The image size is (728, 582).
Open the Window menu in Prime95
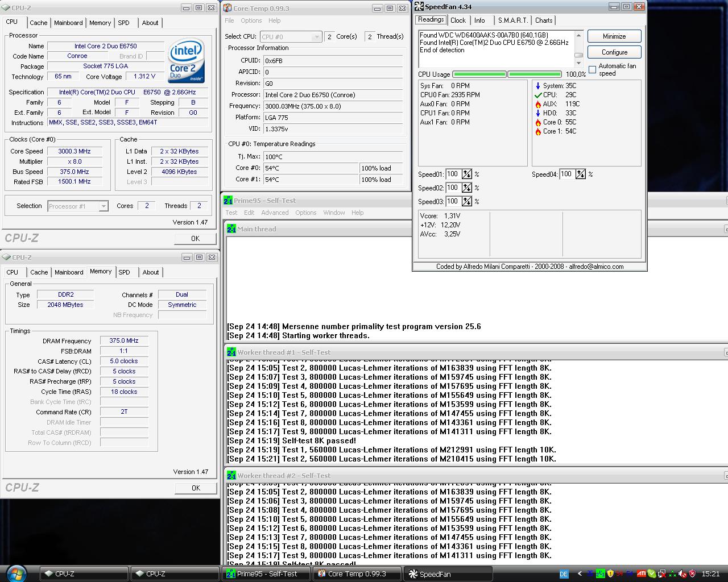(334, 213)
